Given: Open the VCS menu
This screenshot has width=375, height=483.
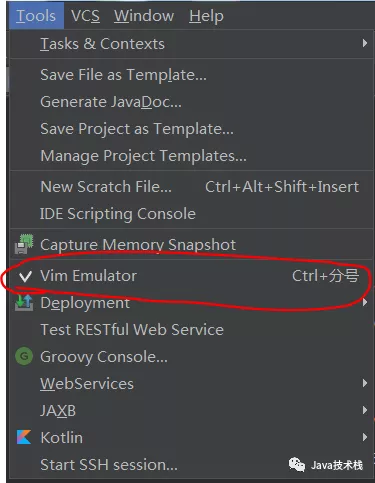Looking at the screenshot, I should [x=85, y=16].
